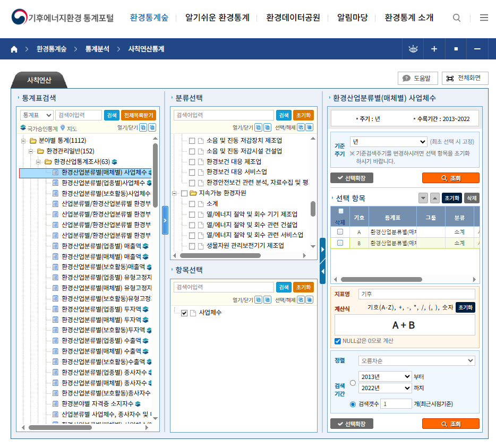496x448 pixels.
Task: Open the search magnifier icon in the header
Action: pyautogui.click(x=457, y=18)
